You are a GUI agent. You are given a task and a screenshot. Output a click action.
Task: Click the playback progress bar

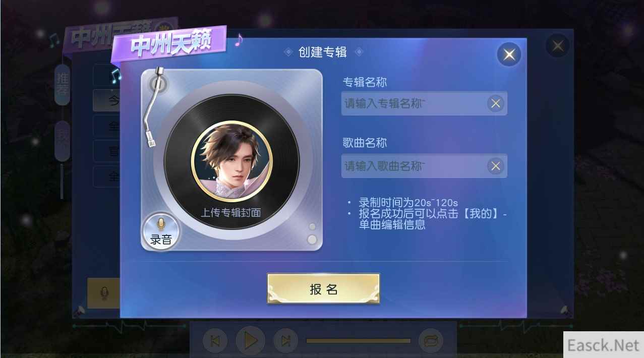pos(358,341)
